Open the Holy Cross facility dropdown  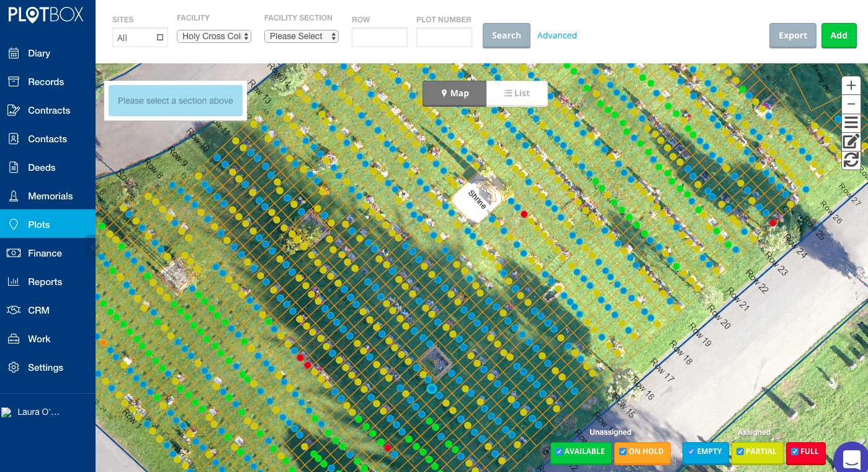(213, 36)
